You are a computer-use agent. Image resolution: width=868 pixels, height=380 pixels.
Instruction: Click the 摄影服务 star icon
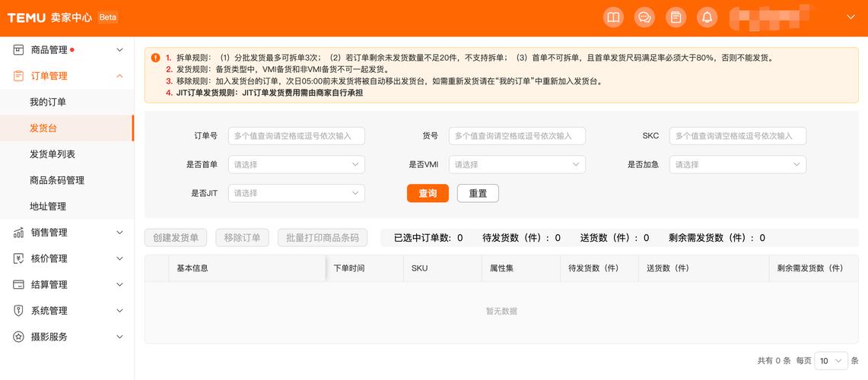click(x=18, y=337)
